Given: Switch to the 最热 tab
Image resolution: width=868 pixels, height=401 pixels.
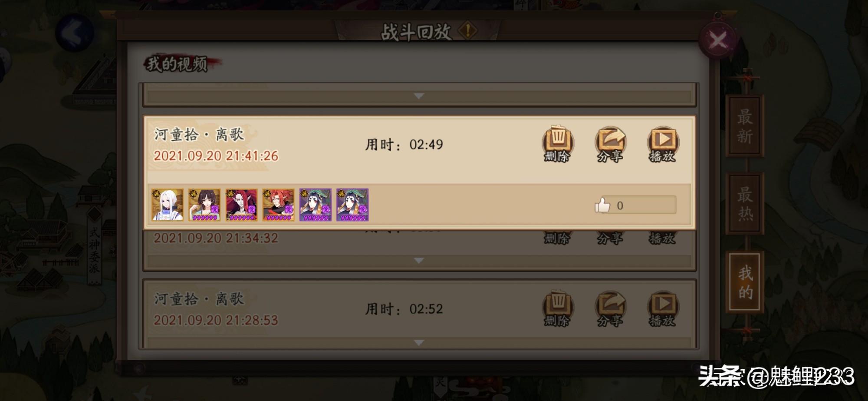Looking at the screenshot, I should pyautogui.click(x=745, y=204).
